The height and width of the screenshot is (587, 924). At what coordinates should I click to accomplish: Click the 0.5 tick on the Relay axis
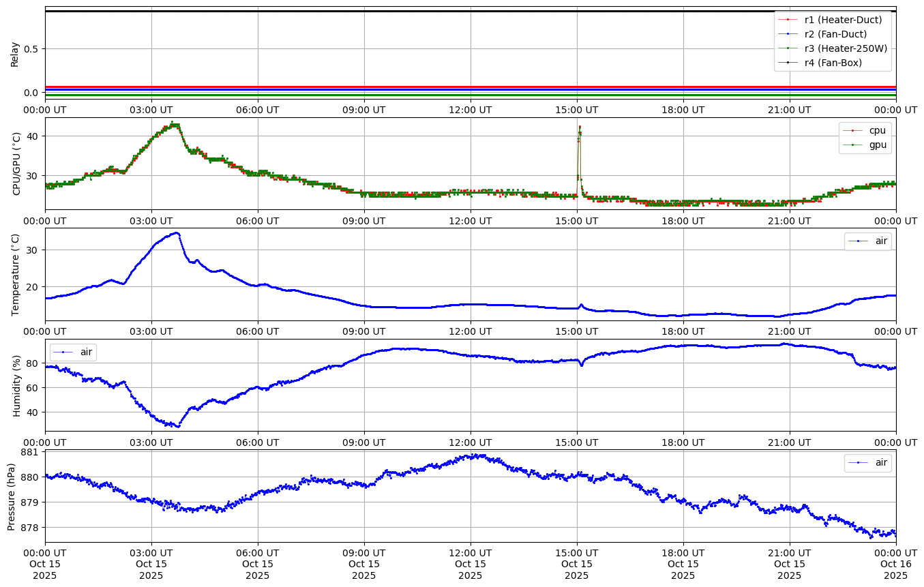click(32, 48)
